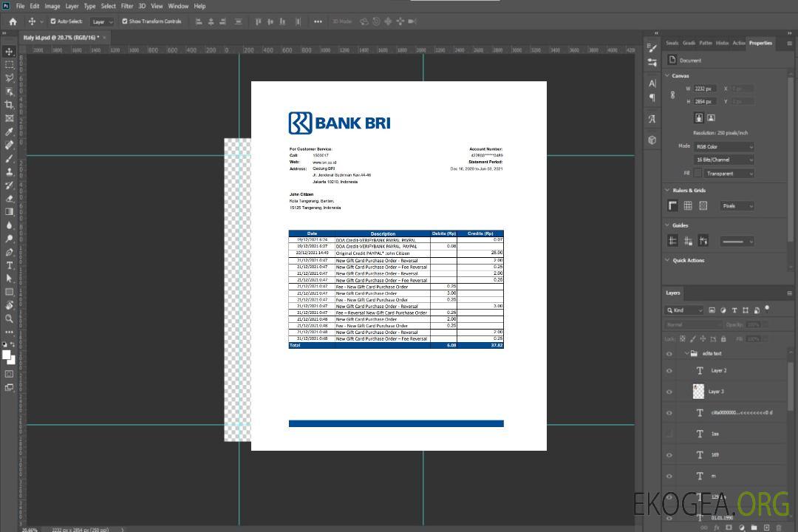Toggle the Auto-Select checkbox
This screenshot has height=532, width=798.
pos(53,21)
